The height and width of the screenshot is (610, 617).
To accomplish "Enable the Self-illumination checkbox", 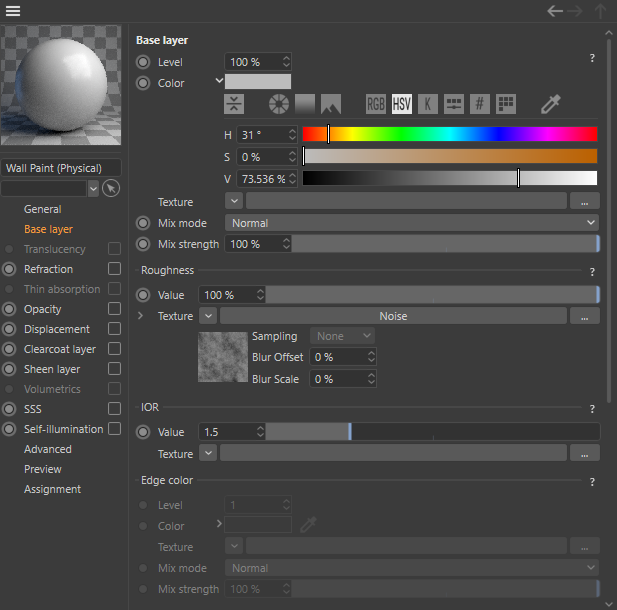I will [114, 429].
